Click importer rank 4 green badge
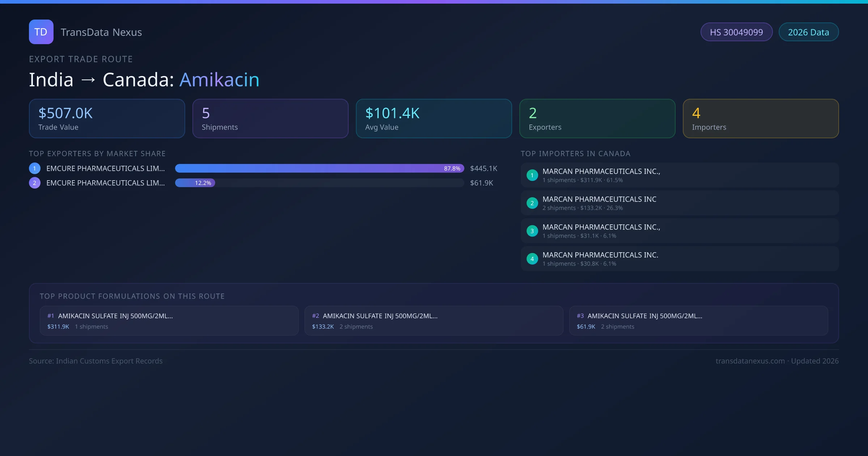 coord(532,259)
